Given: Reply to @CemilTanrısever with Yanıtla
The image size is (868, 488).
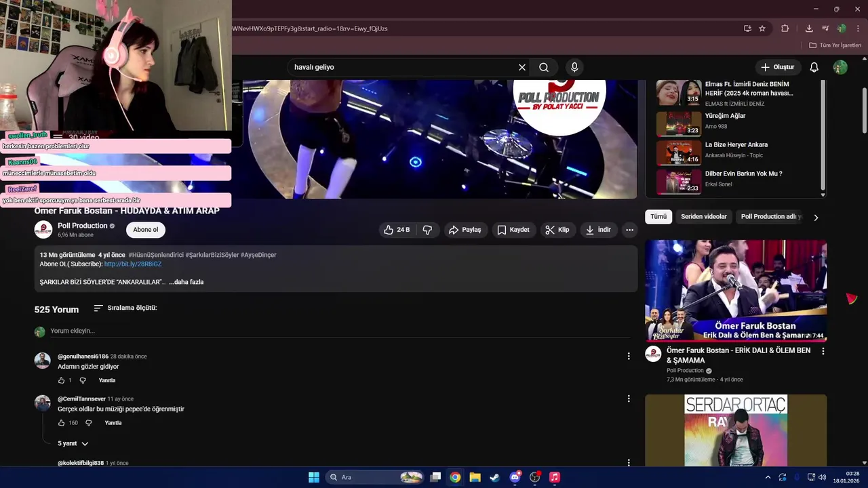Looking at the screenshot, I should pos(113,423).
